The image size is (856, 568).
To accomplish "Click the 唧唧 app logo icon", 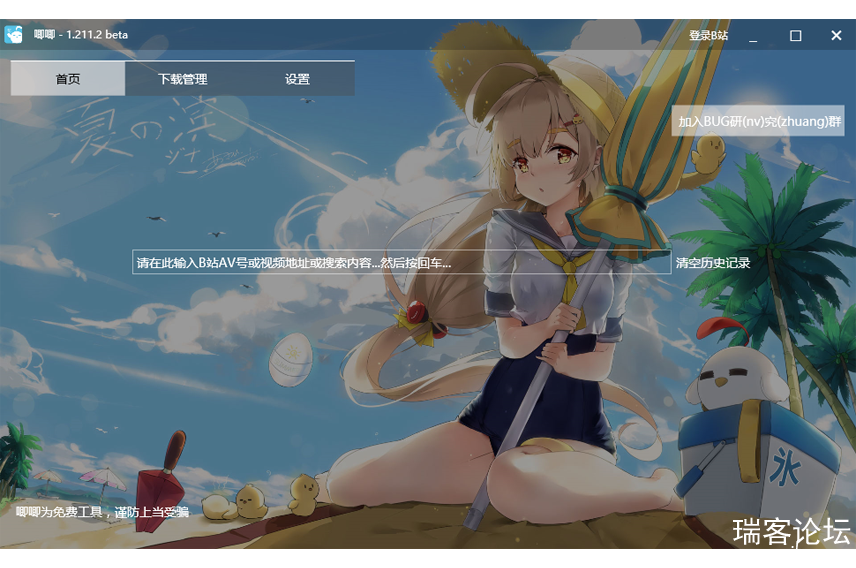I will [14, 34].
